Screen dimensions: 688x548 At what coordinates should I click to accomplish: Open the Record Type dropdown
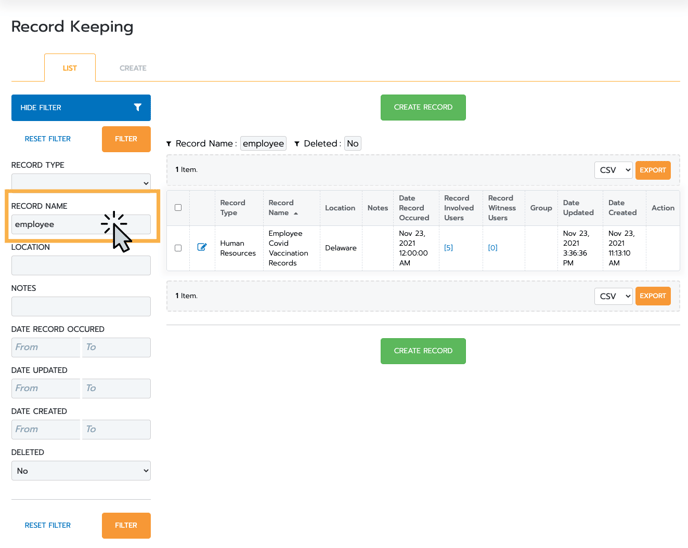coord(81,183)
